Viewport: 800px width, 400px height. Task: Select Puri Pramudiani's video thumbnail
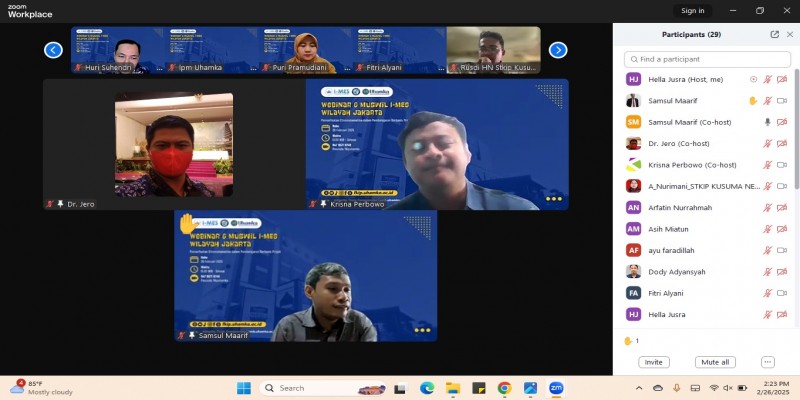coord(302,50)
